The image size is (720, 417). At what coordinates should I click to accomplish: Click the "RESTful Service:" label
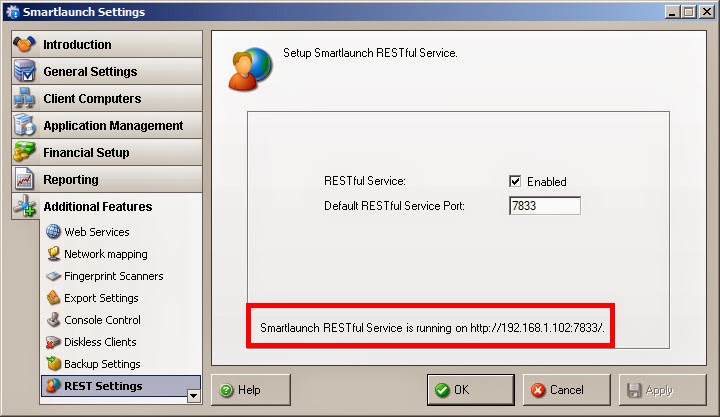click(x=365, y=181)
